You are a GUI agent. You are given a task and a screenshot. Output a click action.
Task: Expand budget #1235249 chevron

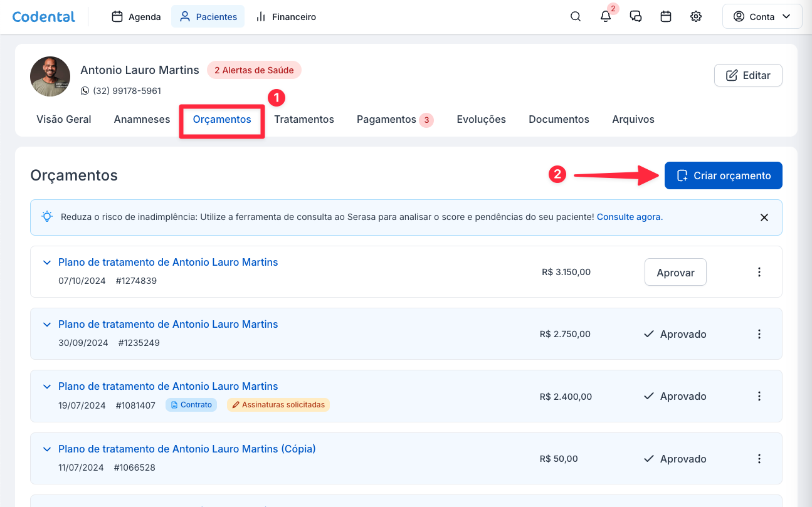46,325
